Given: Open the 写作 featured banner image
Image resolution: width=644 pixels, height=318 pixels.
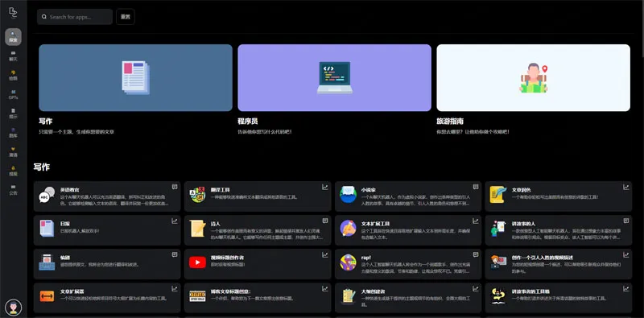Looking at the screenshot, I should point(135,77).
